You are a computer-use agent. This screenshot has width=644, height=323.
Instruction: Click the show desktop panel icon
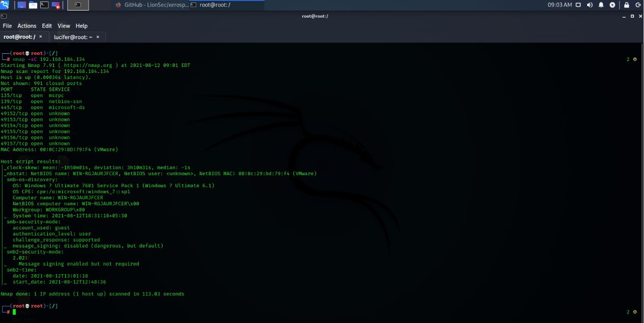pyautogui.click(x=22, y=5)
